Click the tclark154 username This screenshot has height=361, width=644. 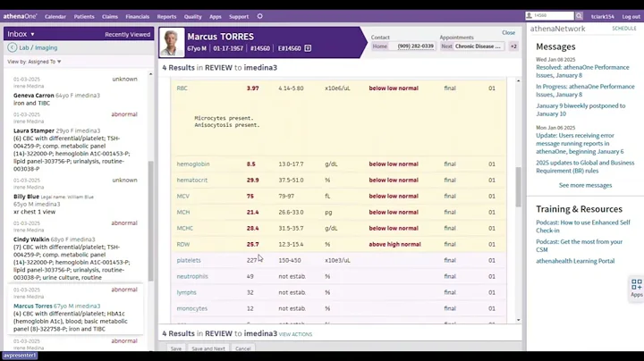click(x=603, y=17)
